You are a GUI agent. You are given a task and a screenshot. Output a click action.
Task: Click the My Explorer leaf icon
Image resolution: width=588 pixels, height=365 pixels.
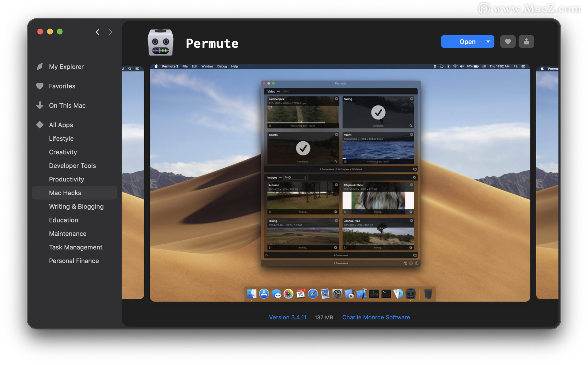(x=40, y=67)
